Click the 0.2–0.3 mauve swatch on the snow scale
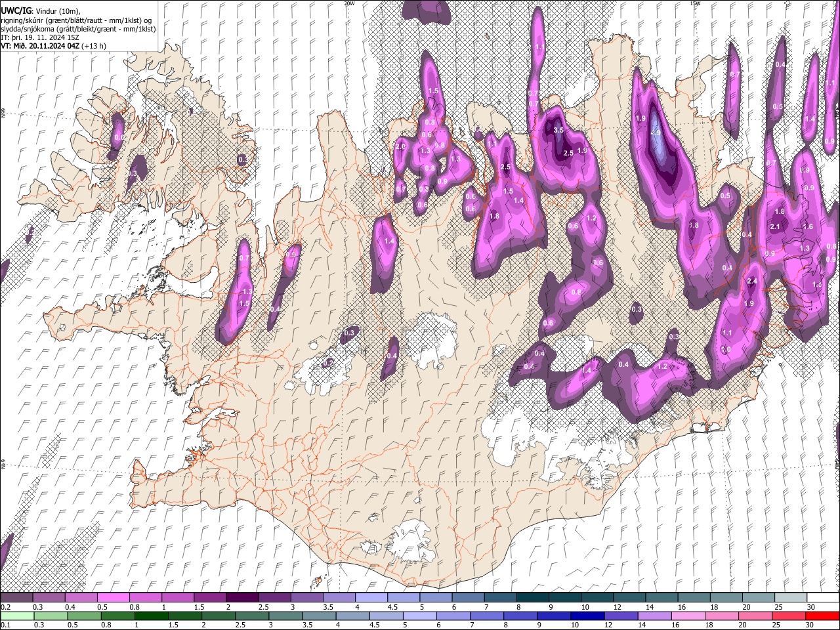 (x=16, y=598)
